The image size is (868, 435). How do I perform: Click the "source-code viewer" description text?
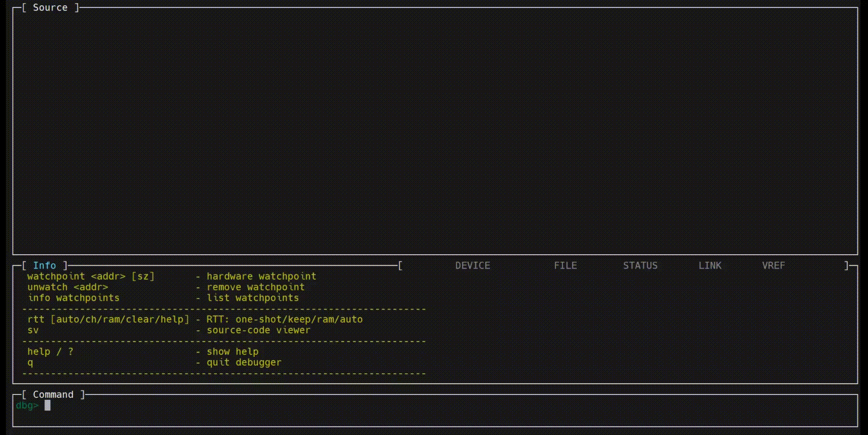[258, 330]
